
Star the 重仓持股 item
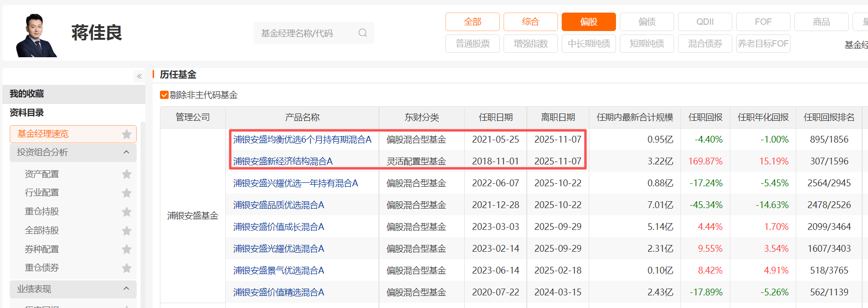pos(127,212)
